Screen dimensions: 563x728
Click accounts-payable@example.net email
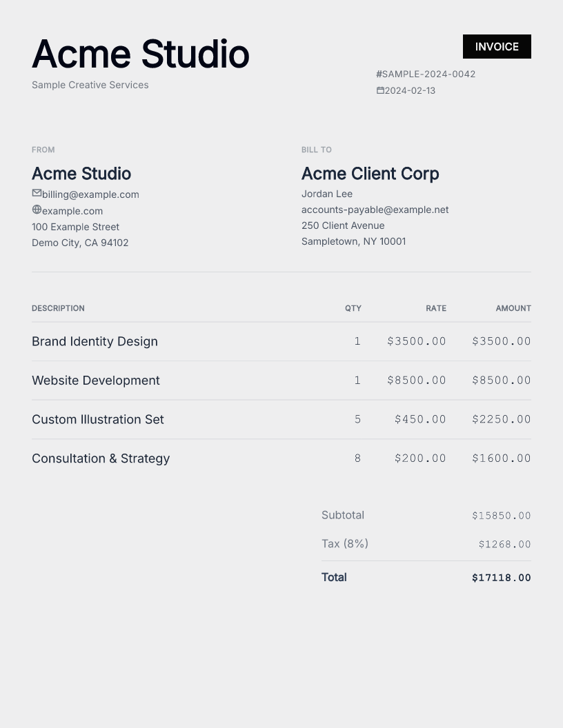click(375, 210)
